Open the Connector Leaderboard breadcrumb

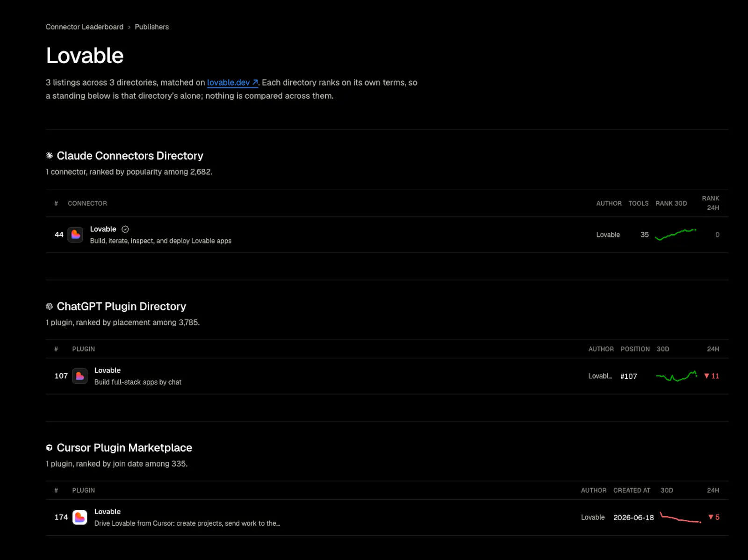[x=85, y=27]
